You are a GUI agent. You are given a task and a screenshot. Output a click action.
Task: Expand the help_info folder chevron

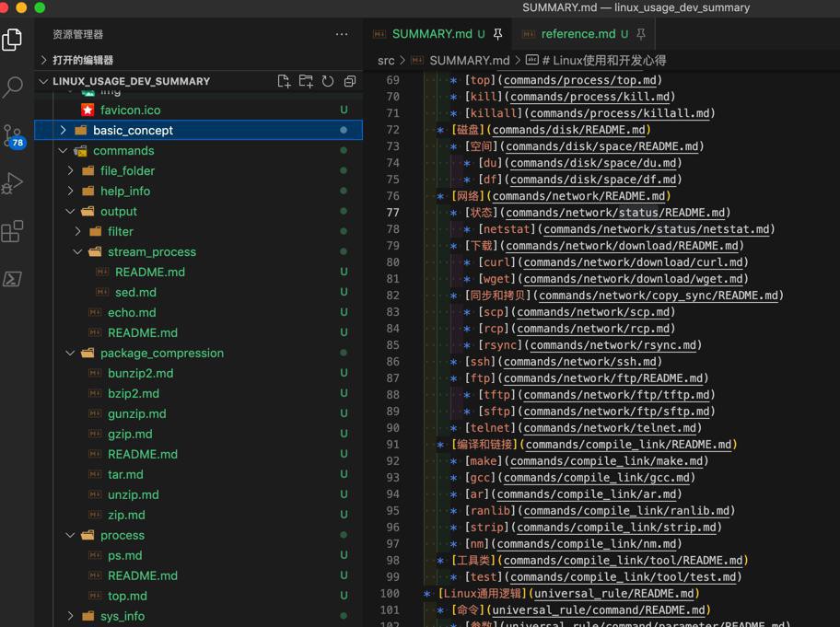click(x=70, y=192)
